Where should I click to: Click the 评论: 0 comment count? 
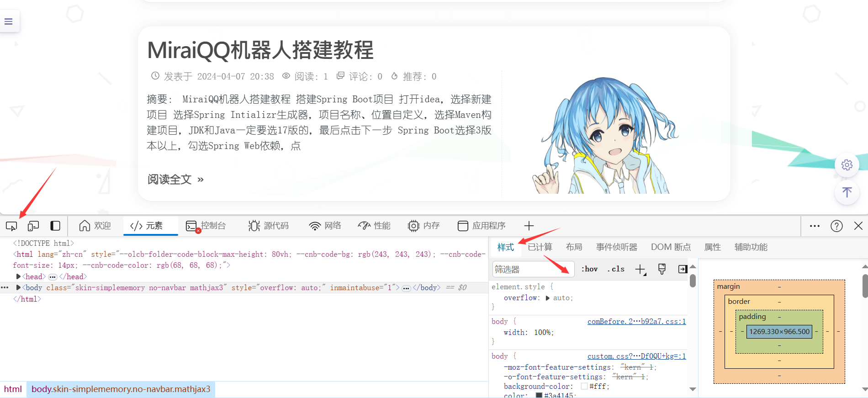[360, 76]
